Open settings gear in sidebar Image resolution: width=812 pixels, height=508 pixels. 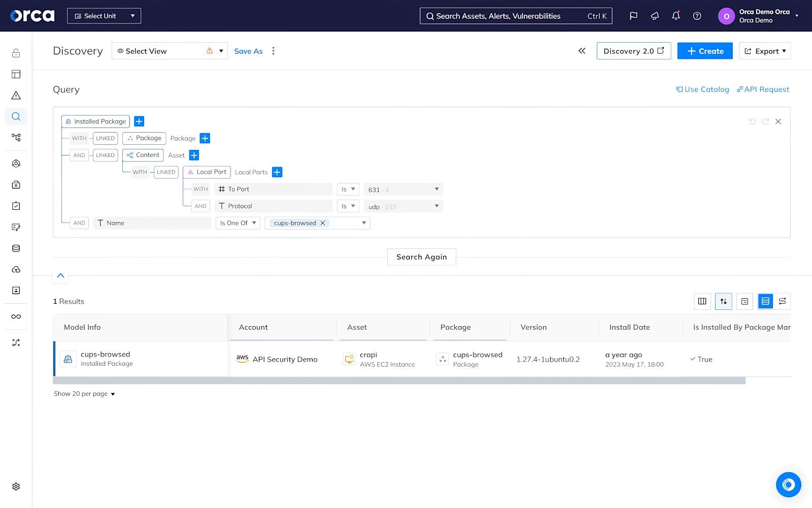tap(16, 487)
